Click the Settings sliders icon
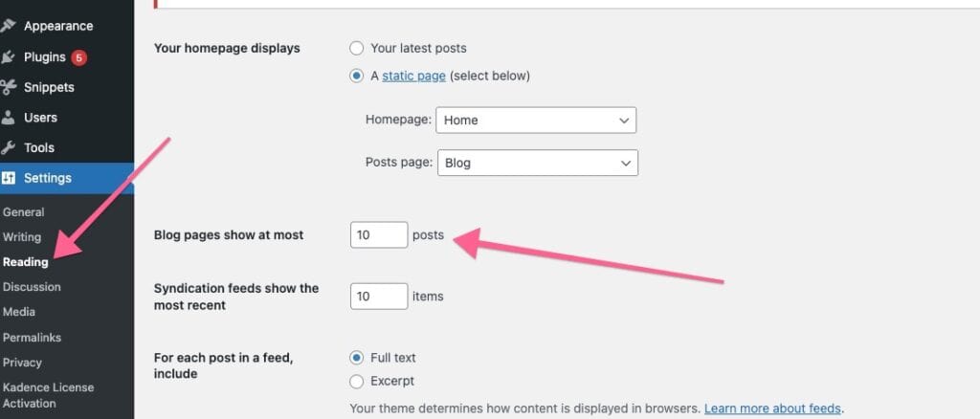This screenshot has width=980, height=419. (x=9, y=178)
